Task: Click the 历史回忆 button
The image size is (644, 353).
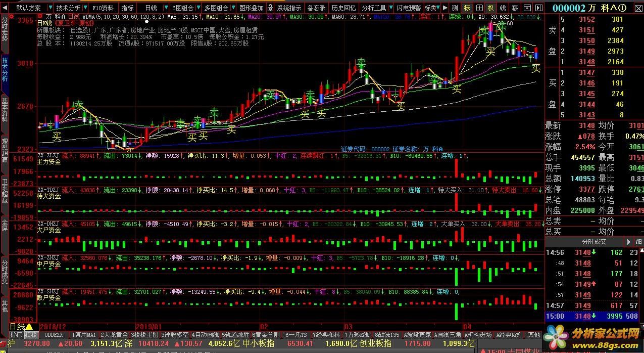Action: [x=344, y=8]
